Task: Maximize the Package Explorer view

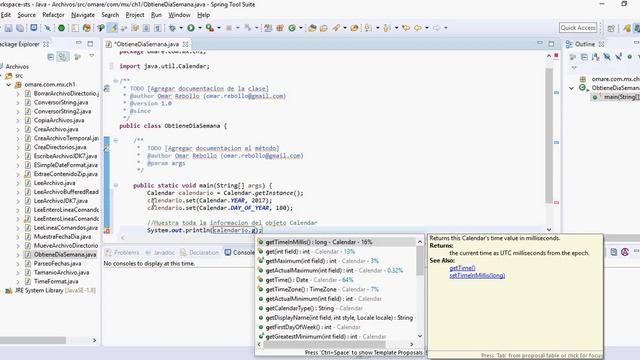Action: 90,43
